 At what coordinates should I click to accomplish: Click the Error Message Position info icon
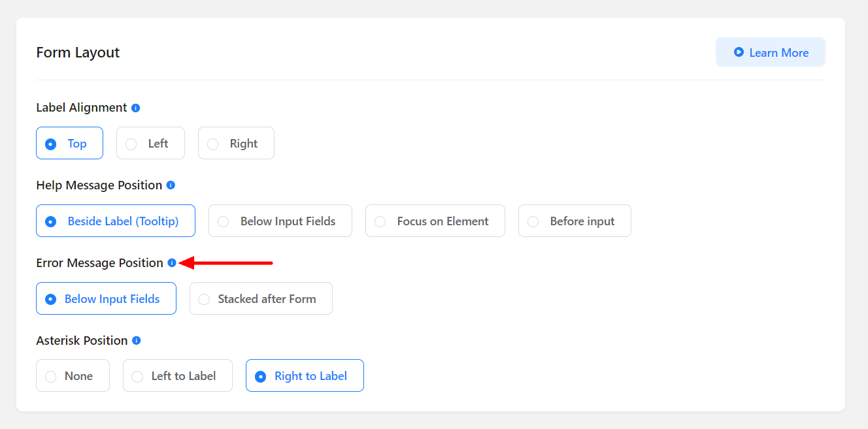(x=172, y=263)
